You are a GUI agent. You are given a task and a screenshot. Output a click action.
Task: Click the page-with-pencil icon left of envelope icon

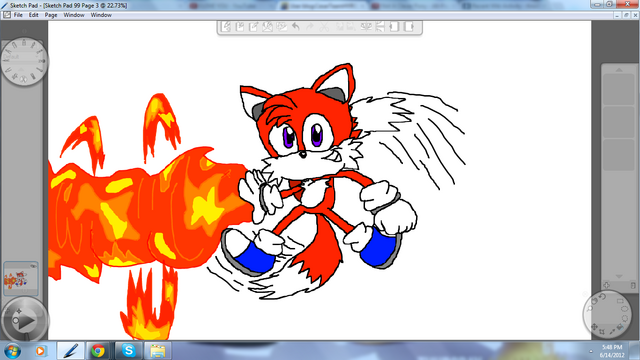tap(254, 27)
